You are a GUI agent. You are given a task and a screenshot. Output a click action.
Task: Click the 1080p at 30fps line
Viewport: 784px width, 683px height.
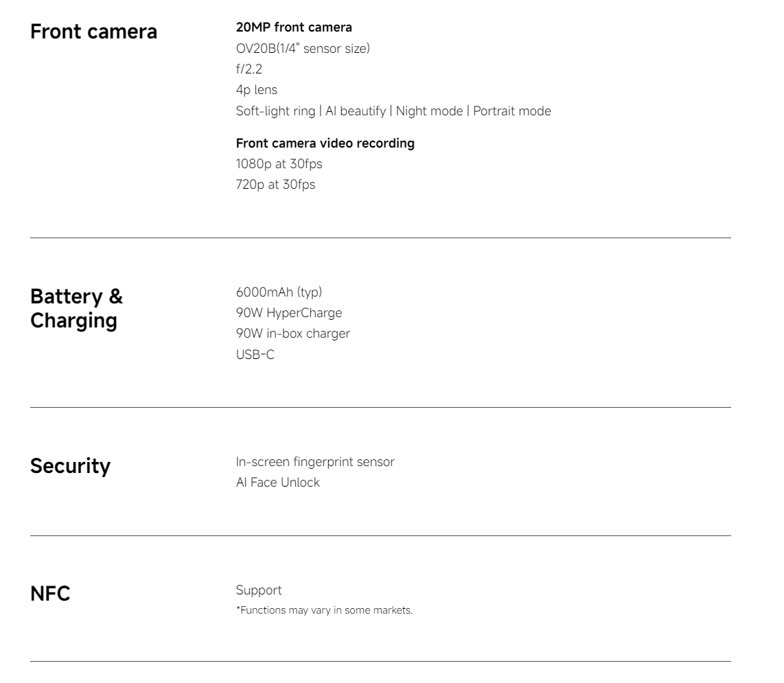click(279, 164)
